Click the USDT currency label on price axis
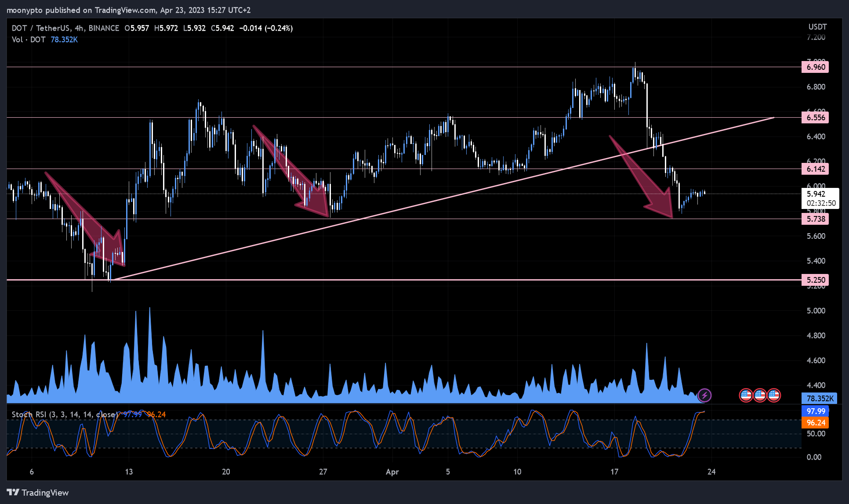The width and height of the screenshot is (849, 504). click(x=817, y=27)
